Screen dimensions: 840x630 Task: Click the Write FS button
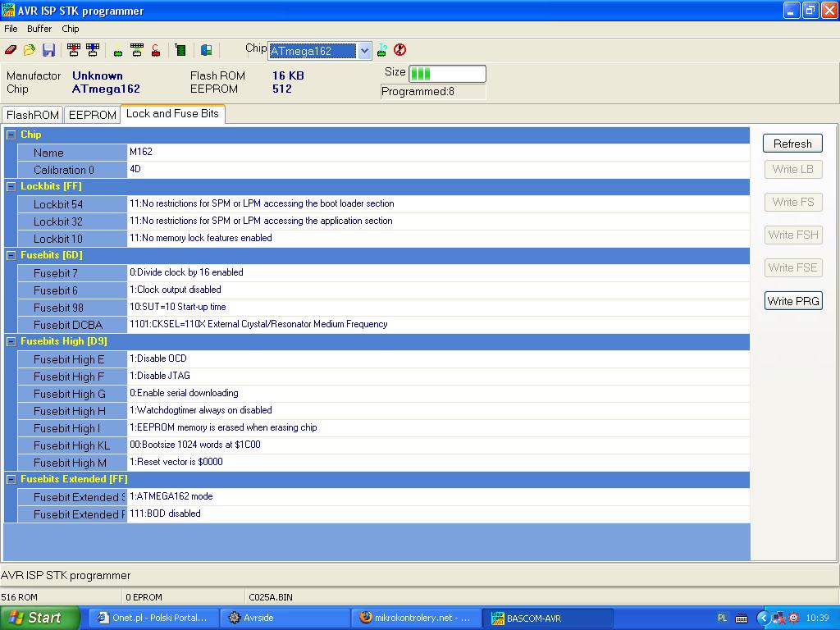(793, 202)
